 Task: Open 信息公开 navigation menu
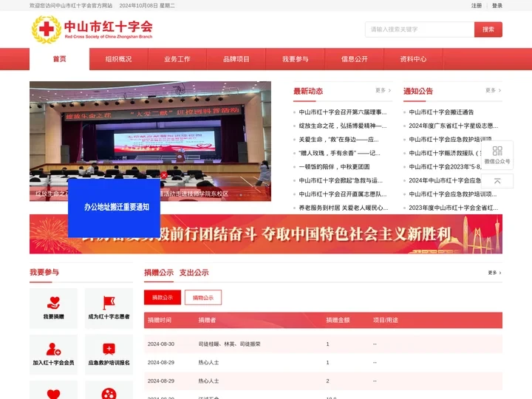[x=354, y=59]
